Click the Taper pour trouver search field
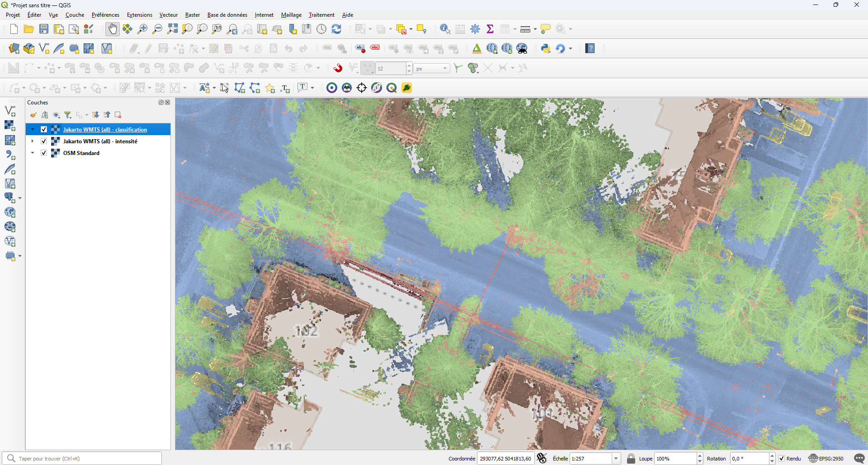 pyautogui.click(x=86, y=459)
